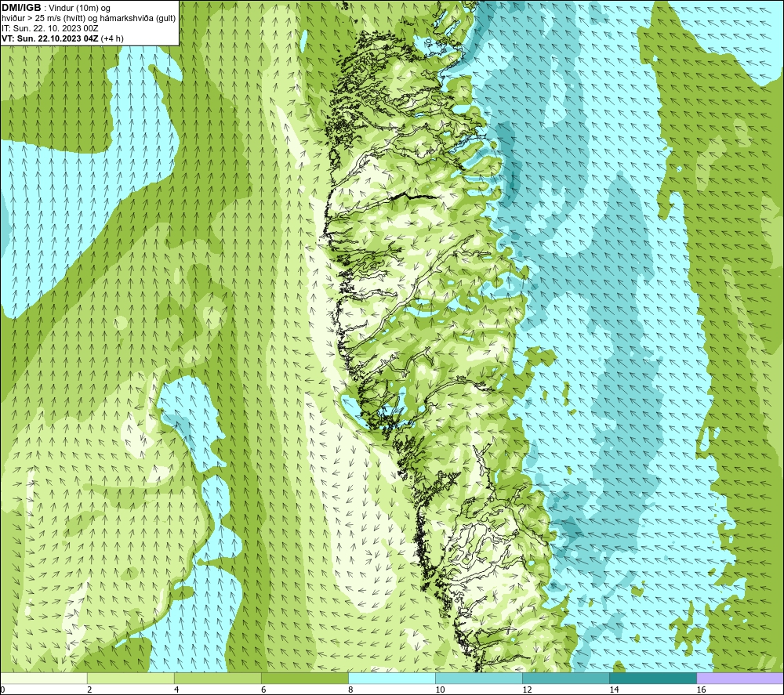
Task: Click the 2–4 m/s light green swatch
Action: coord(131,678)
